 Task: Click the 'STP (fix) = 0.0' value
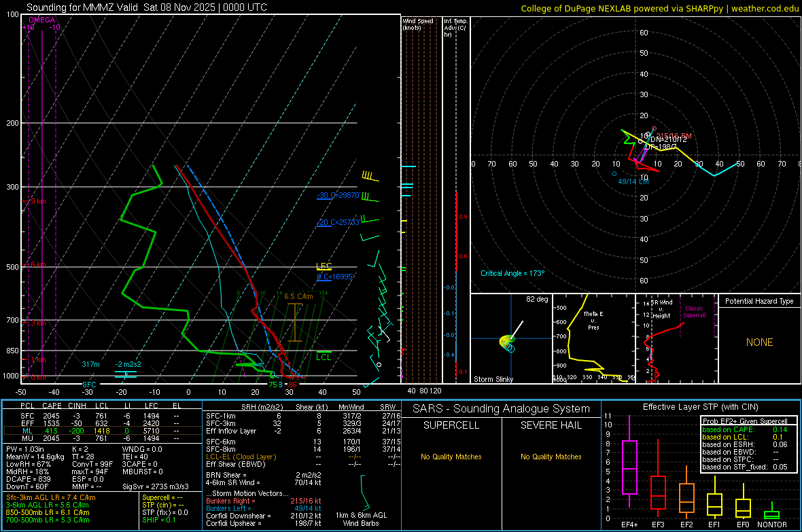tap(164, 512)
